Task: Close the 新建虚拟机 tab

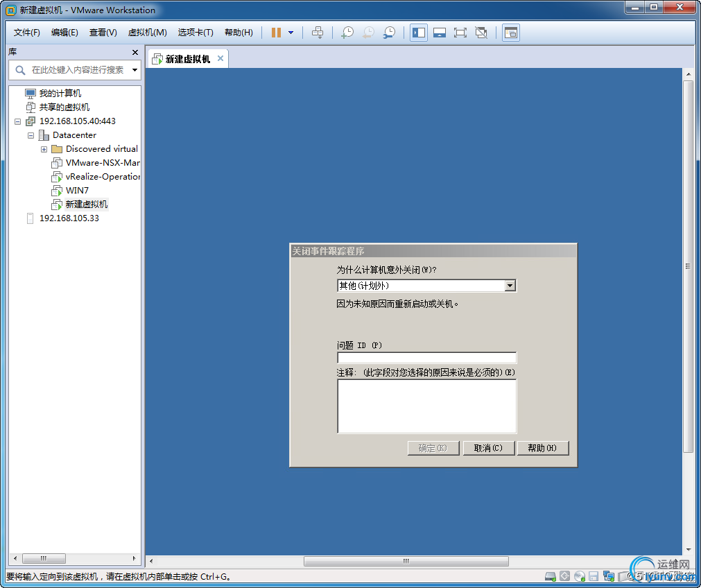Action: (x=220, y=58)
